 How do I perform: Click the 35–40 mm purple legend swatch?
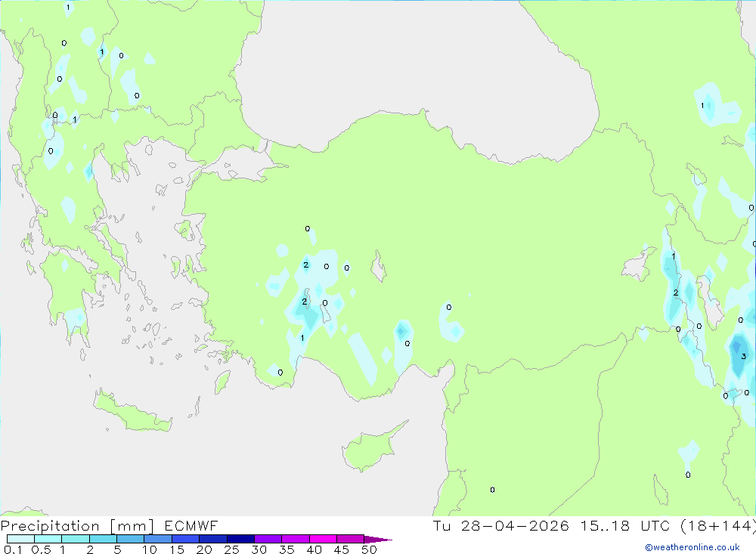tap(295, 539)
